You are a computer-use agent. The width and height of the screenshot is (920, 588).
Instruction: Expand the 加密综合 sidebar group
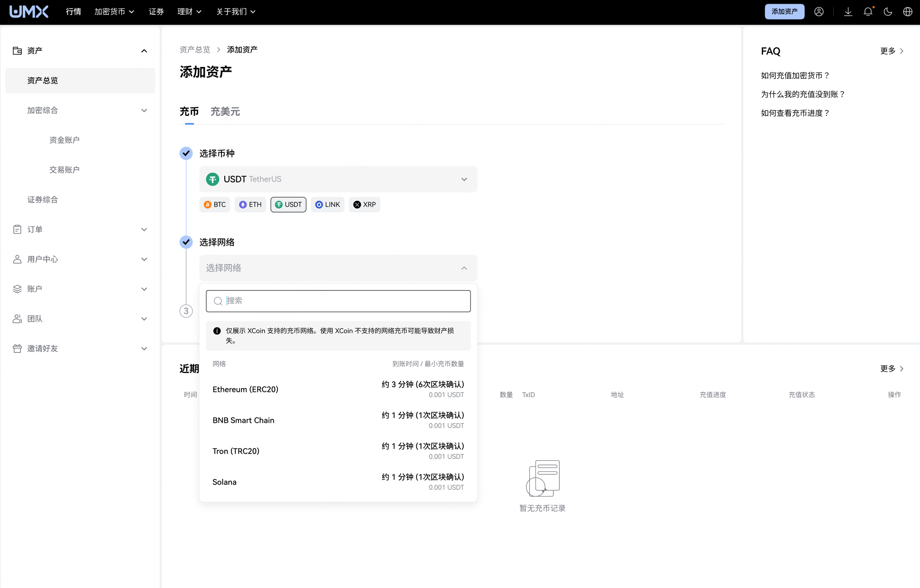pos(144,111)
